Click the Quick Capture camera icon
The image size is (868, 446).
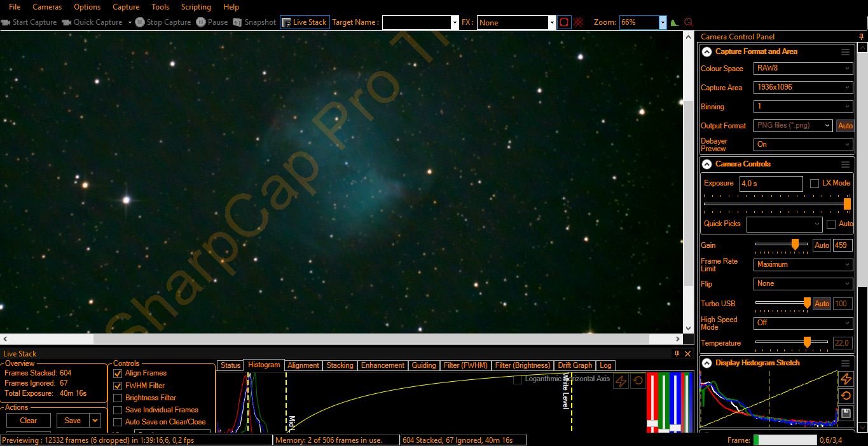[66, 22]
